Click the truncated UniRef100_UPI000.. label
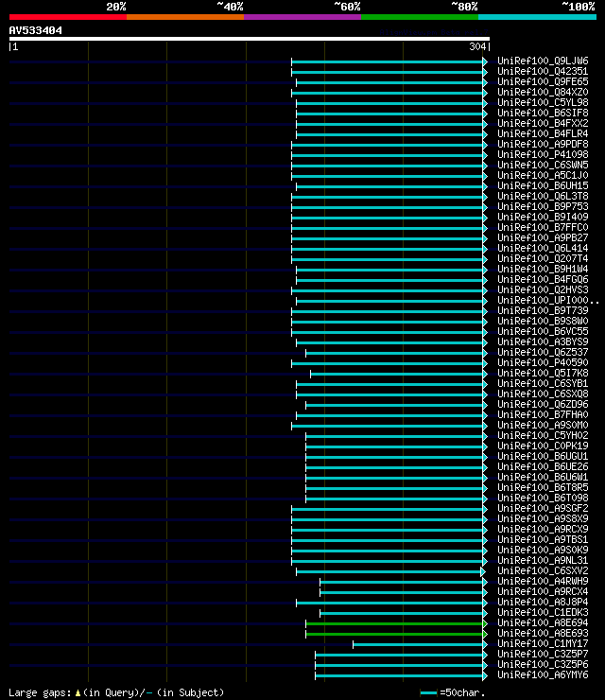The width and height of the screenshot is (605, 700). 548,301
